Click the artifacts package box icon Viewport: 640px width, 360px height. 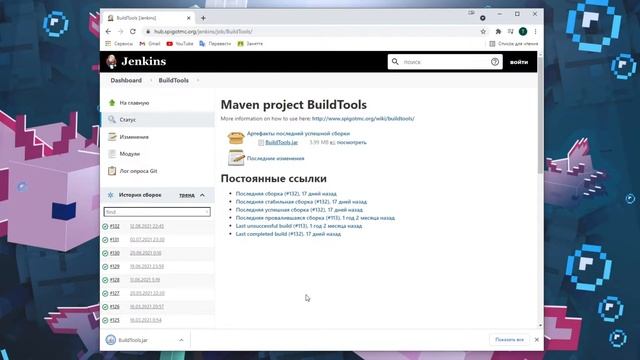click(x=236, y=138)
